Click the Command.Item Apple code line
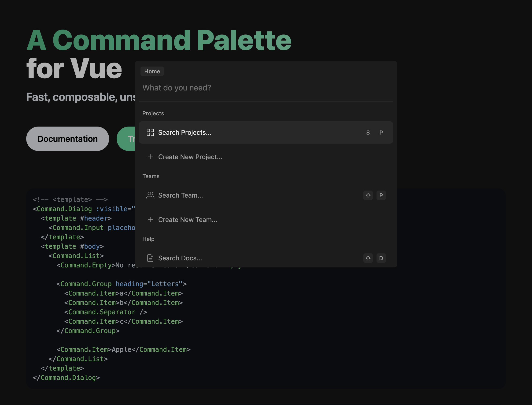This screenshot has width=532, height=405. (124, 349)
